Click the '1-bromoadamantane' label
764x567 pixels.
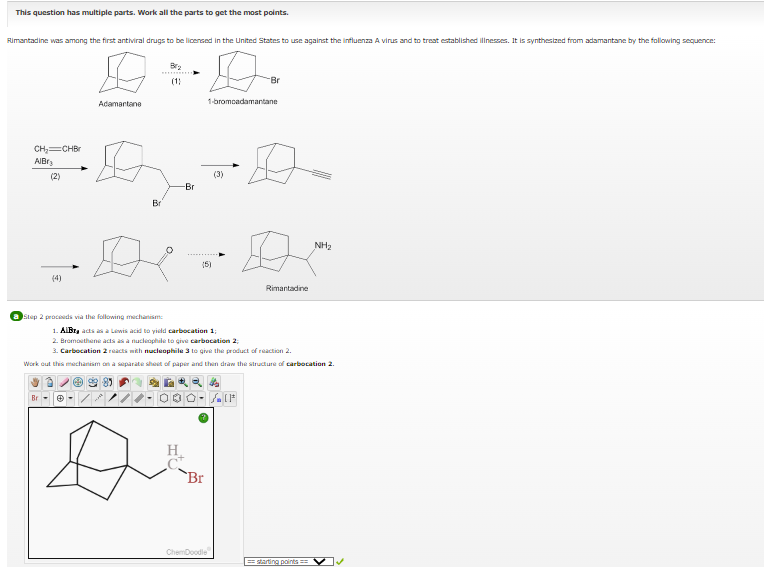point(242,101)
